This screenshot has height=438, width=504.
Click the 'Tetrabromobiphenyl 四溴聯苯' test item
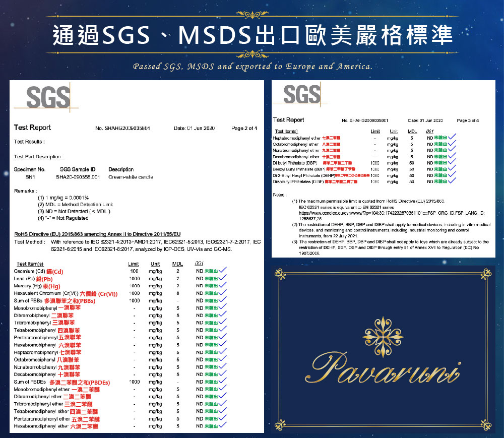[x=47, y=330]
